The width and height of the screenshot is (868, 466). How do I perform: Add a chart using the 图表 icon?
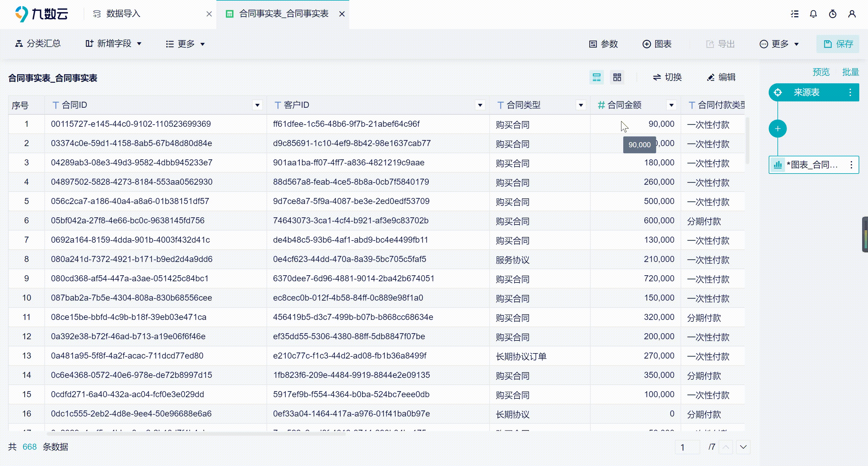tap(657, 44)
